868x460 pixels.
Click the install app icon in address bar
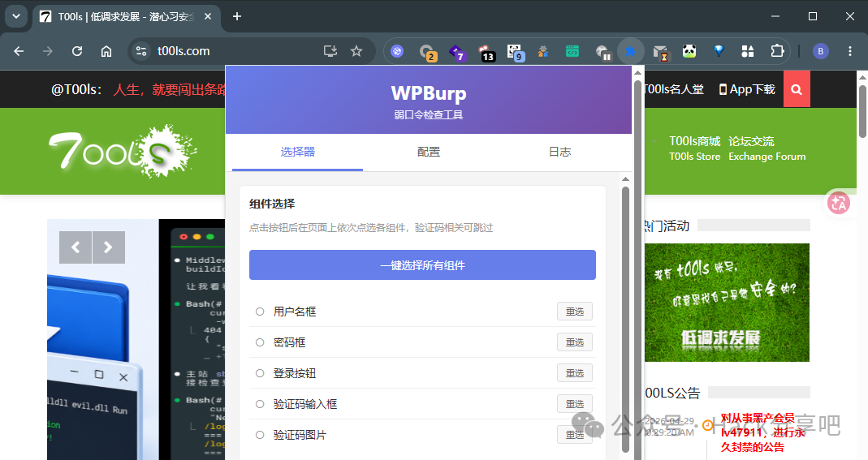point(330,51)
